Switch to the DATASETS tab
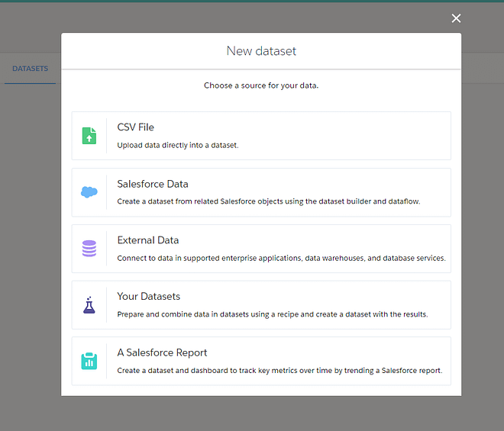This screenshot has width=504, height=431. tap(31, 69)
